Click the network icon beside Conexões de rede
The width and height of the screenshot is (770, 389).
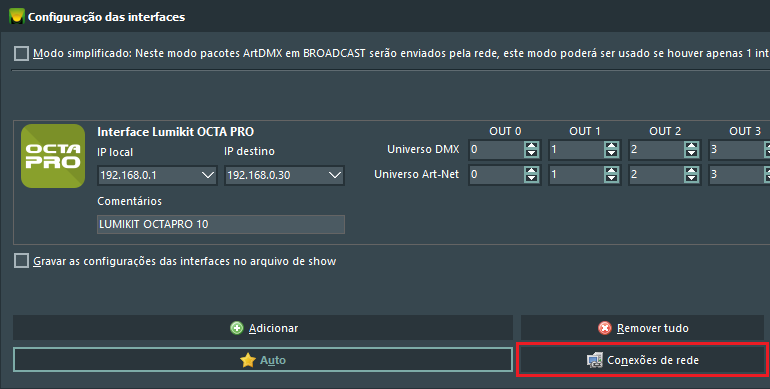pos(595,360)
